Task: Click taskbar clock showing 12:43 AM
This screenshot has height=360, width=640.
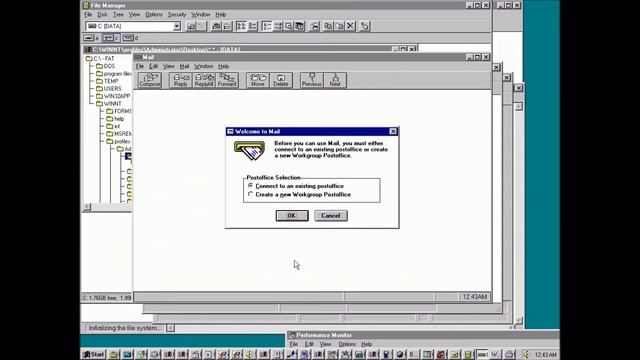Action: (545, 354)
